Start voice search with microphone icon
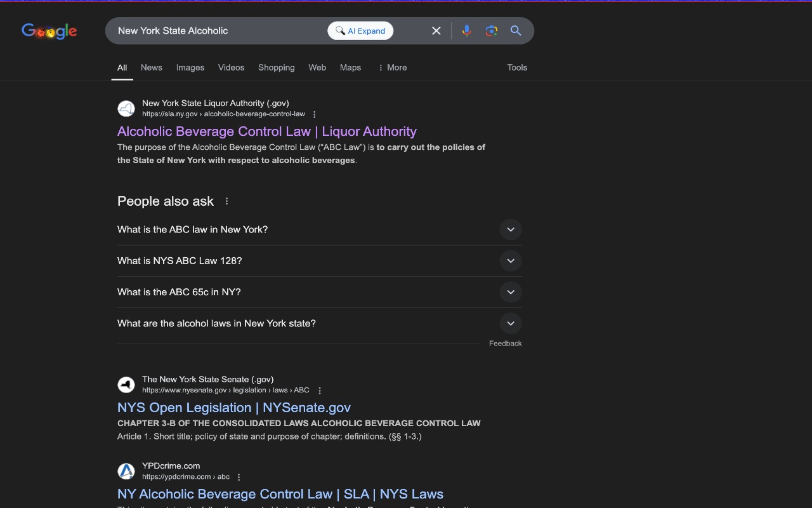 pyautogui.click(x=466, y=30)
